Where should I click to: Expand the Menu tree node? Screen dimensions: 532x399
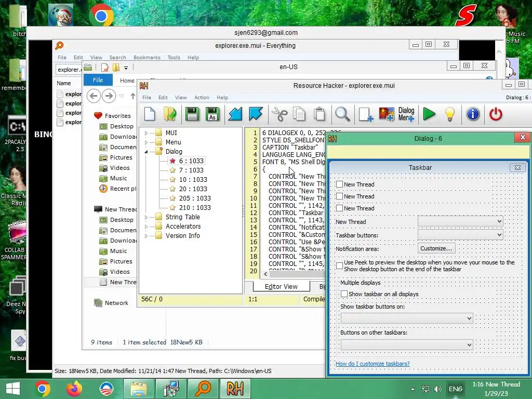coord(146,142)
